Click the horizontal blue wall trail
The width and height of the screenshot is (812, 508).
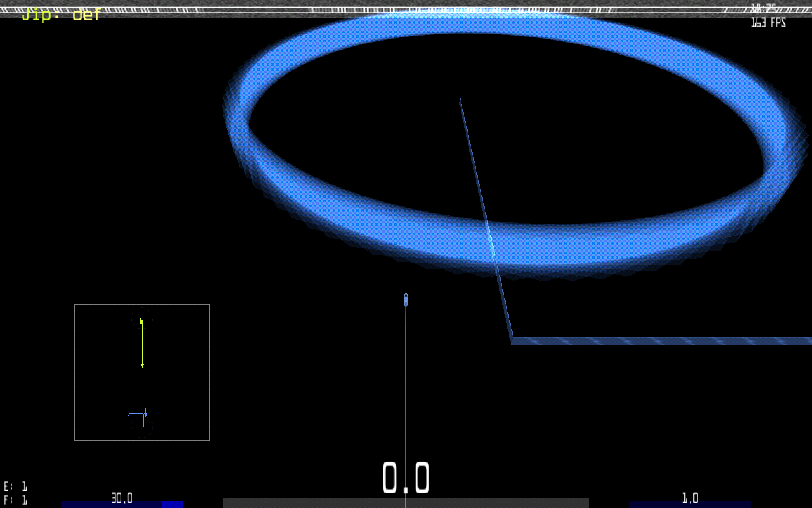(660, 340)
